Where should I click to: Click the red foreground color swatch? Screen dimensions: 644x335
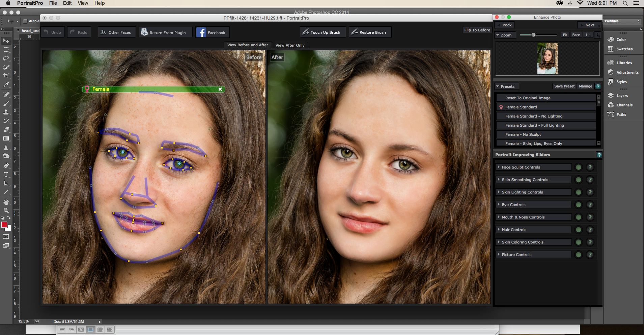click(x=4, y=225)
